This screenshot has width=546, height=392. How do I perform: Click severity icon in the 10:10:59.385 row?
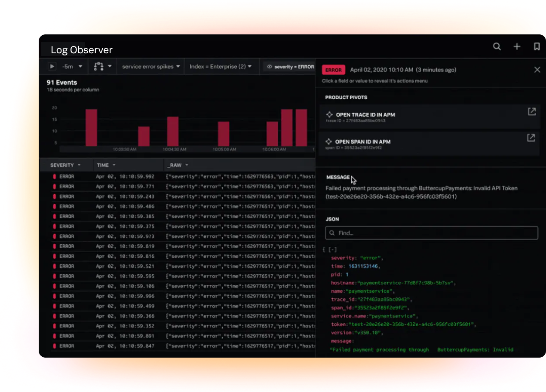(55, 216)
